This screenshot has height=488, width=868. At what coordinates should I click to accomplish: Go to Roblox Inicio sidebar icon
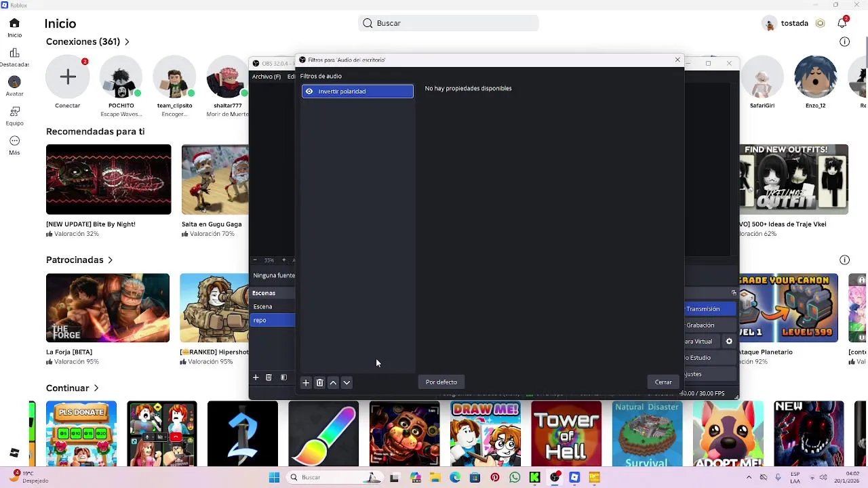pyautogui.click(x=14, y=28)
